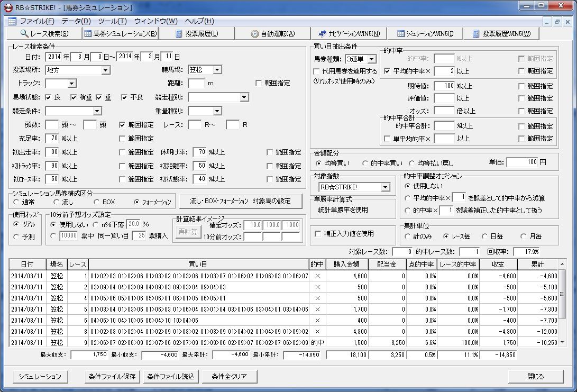This screenshot has height=392, width=577.
Task: Click 条件ファイル読込 button
Action: pos(171,377)
